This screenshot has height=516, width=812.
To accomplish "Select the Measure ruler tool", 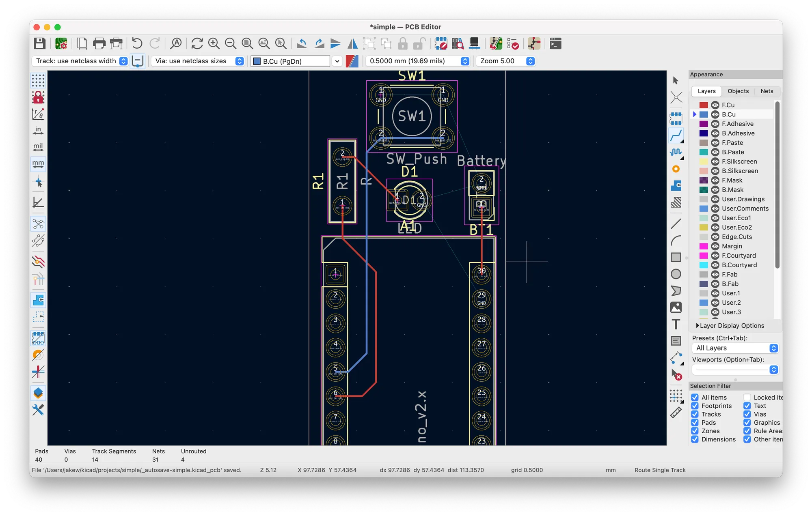I will [676, 413].
